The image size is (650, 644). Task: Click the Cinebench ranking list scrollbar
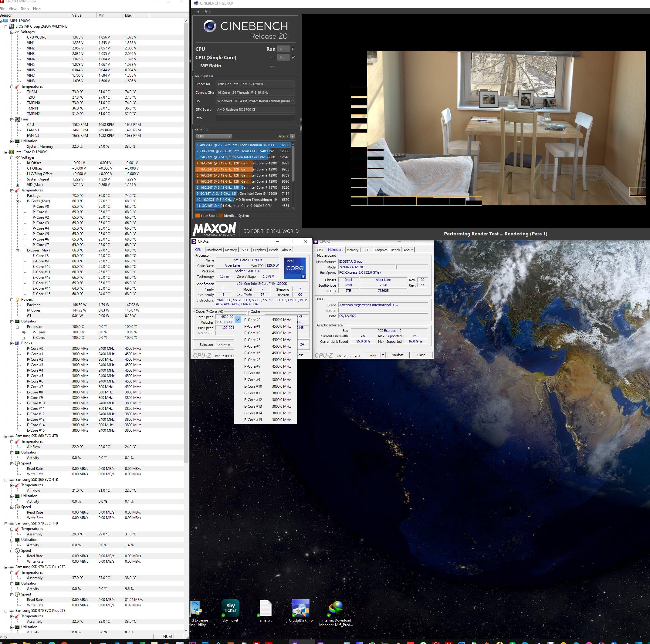coord(293,176)
